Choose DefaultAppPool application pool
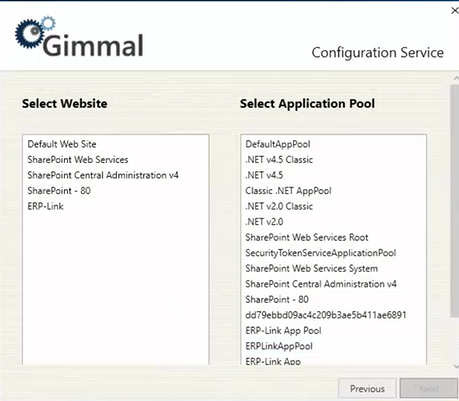459x401 pixels. point(278,144)
